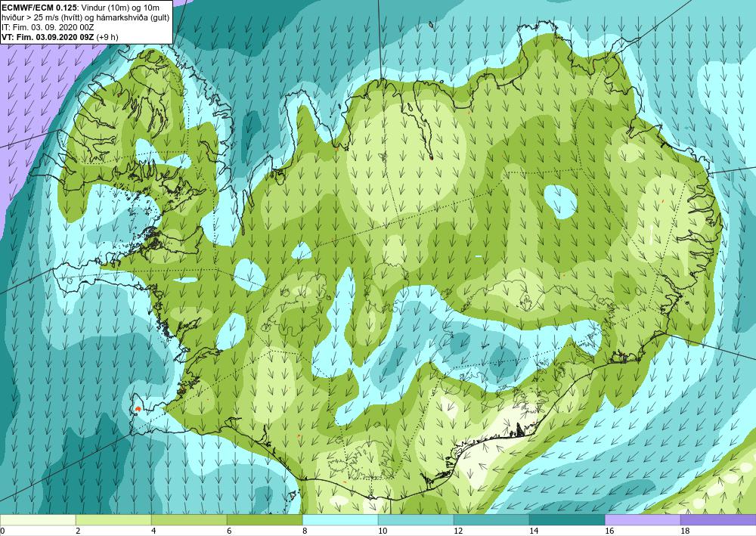Click the orange marker off the southwest coast

pyautogui.click(x=138, y=408)
